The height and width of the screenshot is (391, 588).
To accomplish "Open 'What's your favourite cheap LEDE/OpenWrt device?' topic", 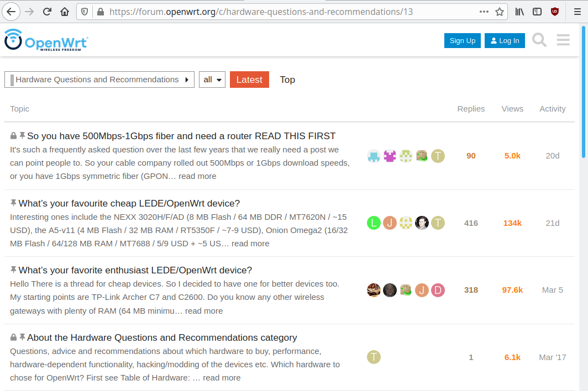I will (x=129, y=203).
